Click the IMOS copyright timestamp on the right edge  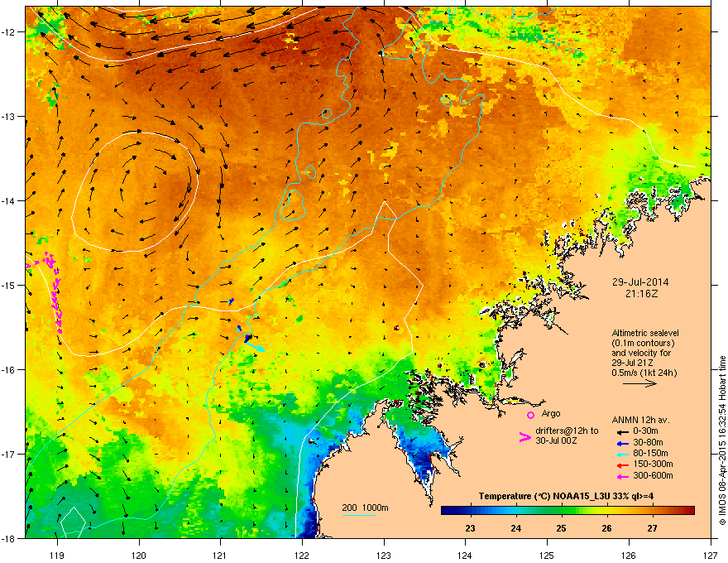coord(722,440)
